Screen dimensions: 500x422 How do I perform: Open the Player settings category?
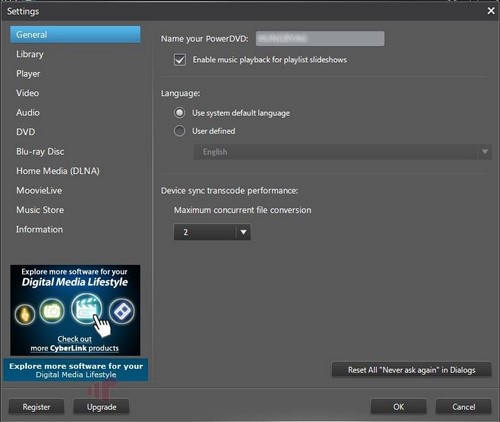pos(28,74)
